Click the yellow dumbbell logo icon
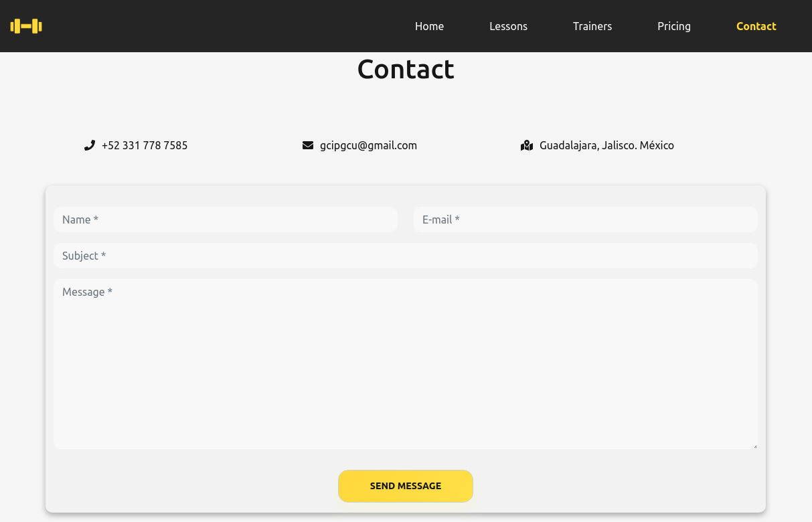The image size is (812, 522). click(x=26, y=26)
